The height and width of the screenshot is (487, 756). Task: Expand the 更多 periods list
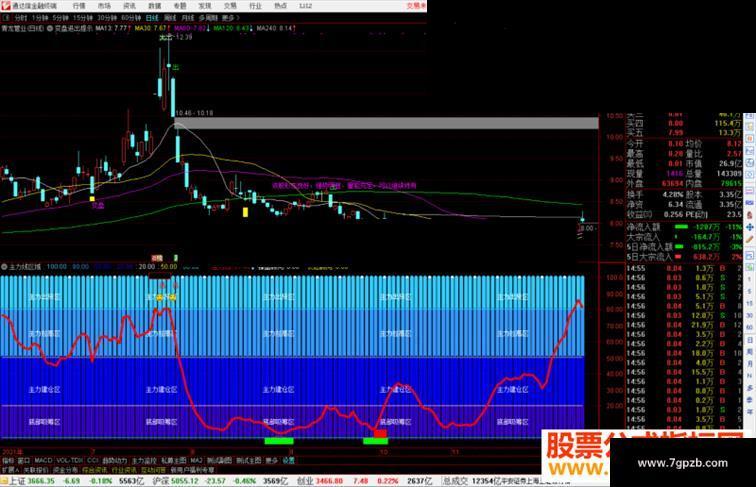(230, 18)
